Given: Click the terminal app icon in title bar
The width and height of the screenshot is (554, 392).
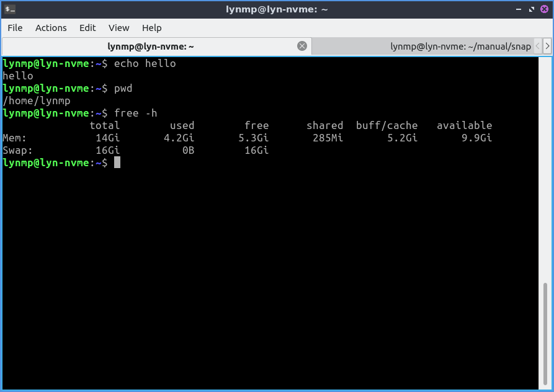Looking at the screenshot, I should (10, 9).
